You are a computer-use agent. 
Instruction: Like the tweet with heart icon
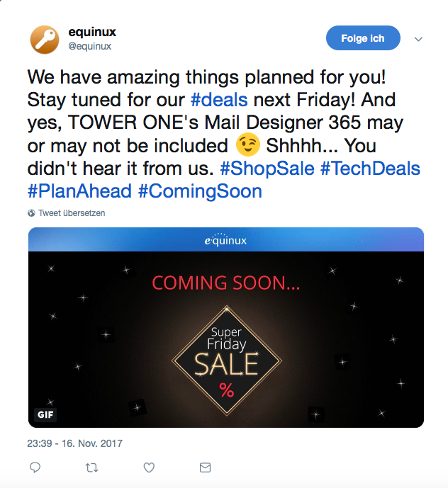[149, 467]
